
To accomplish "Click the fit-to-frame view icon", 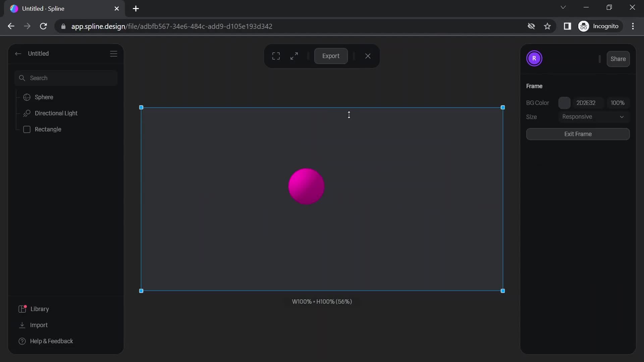I will tap(276, 56).
